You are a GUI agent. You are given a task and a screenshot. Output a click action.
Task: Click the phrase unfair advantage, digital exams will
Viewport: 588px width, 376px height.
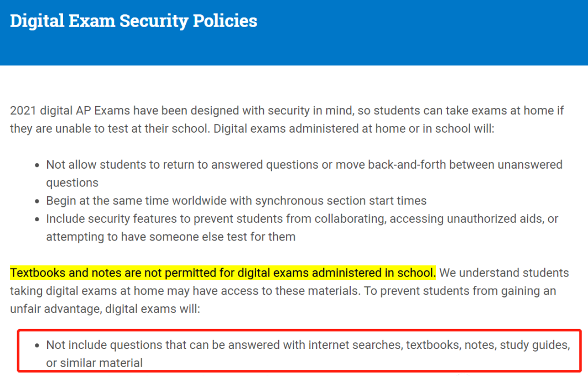pyautogui.click(x=105, y=309)
